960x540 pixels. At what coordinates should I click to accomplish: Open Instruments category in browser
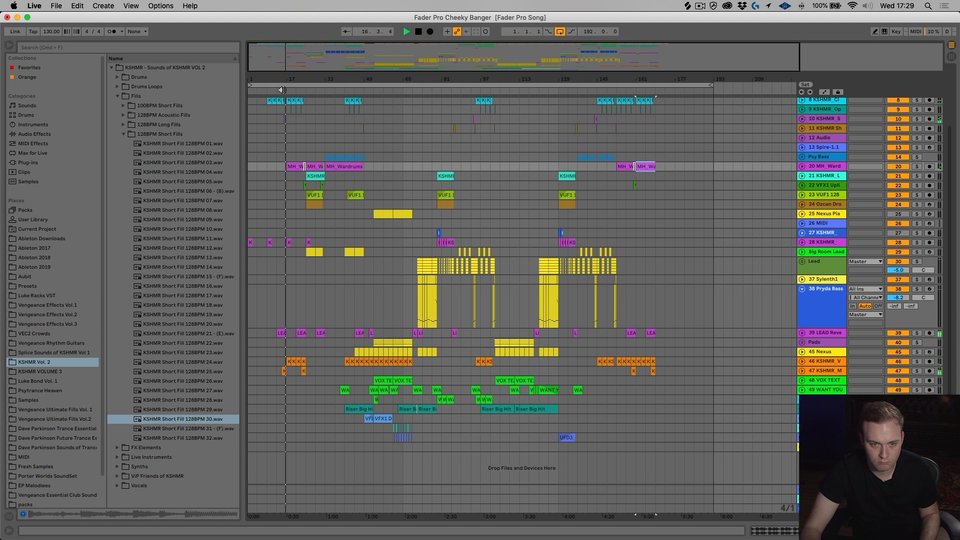pos(32,124)
